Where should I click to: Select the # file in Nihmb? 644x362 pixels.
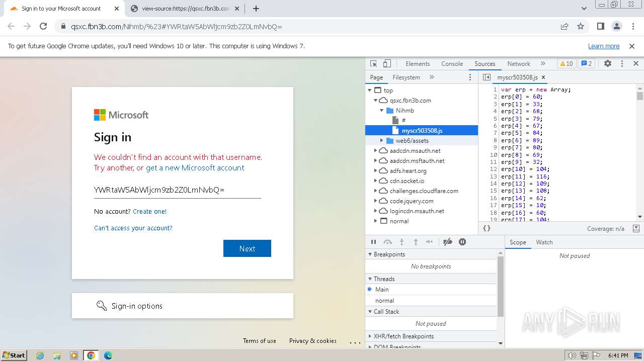point(404,121)
